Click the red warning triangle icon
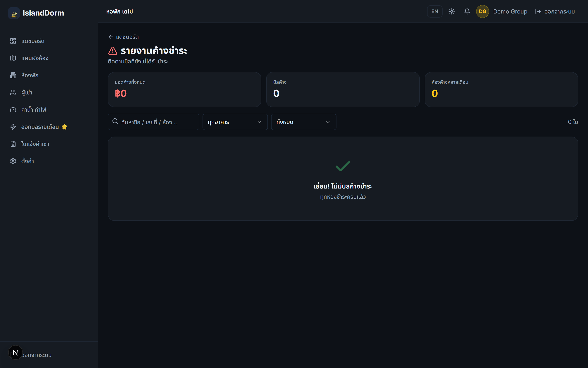Image resolution: width=588 pixels, height=368 pixels. pos(112,51)
